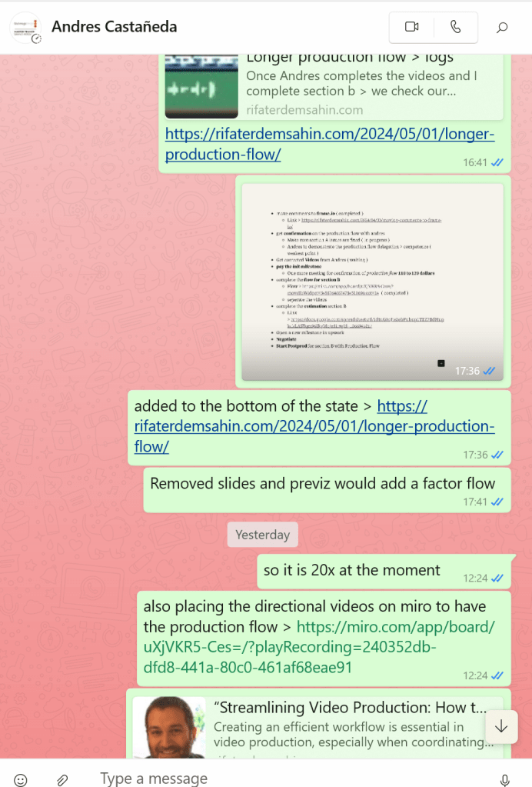Click the 'Yesterday' date separator
The width and height of the screenshot is (532, 787).
[x=262, y=535]
